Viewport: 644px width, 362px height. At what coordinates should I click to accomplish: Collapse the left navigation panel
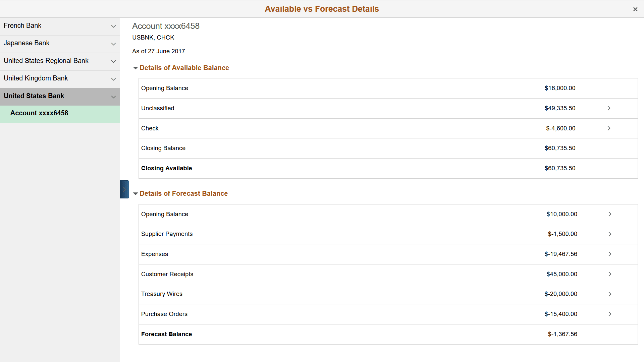[x=124, y=189]
